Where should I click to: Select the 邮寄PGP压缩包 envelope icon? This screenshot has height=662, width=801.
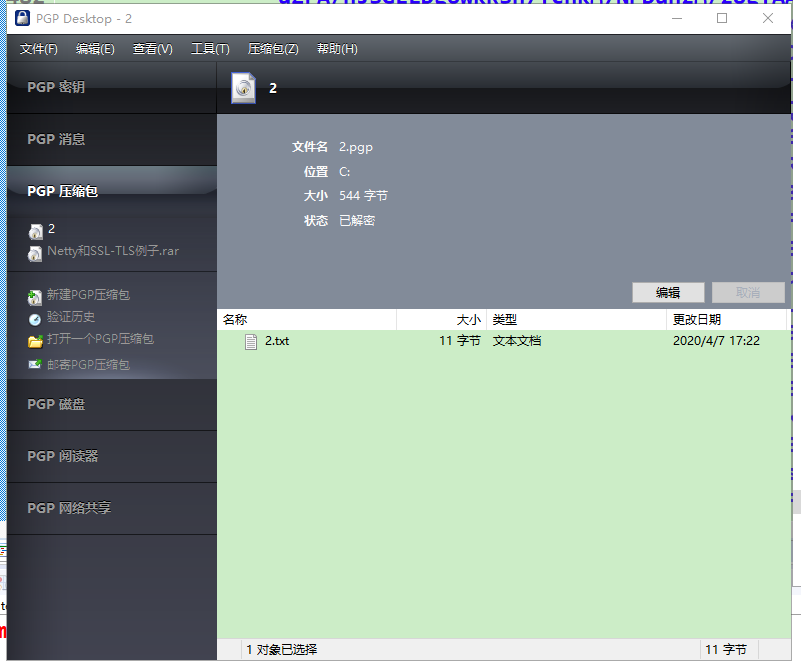tap(36, 363)
